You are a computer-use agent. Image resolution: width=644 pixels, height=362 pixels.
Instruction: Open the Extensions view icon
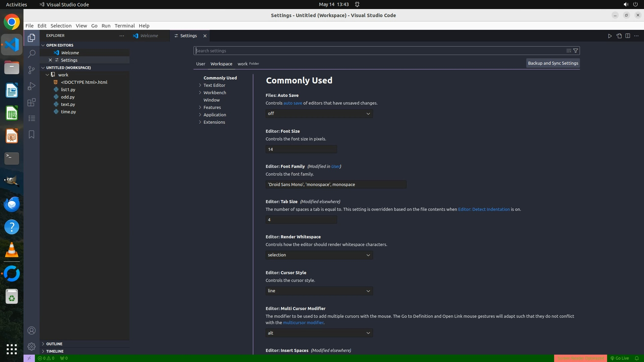click(32, 102)
